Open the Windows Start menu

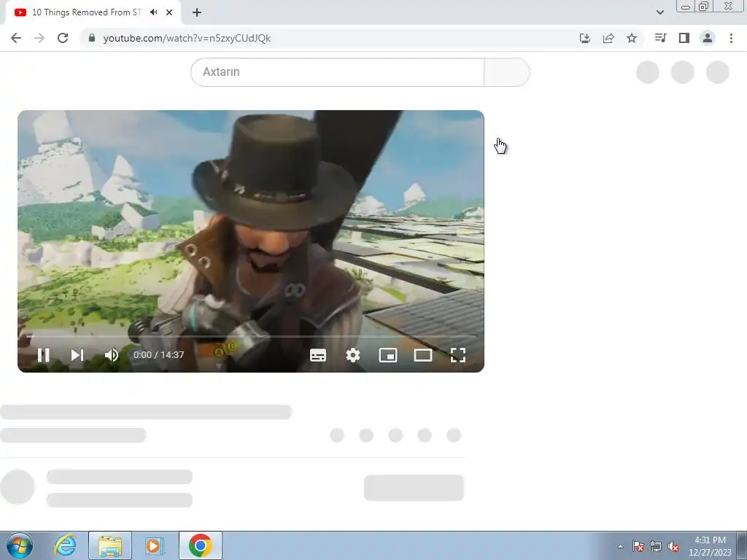(x=20, y=545)
